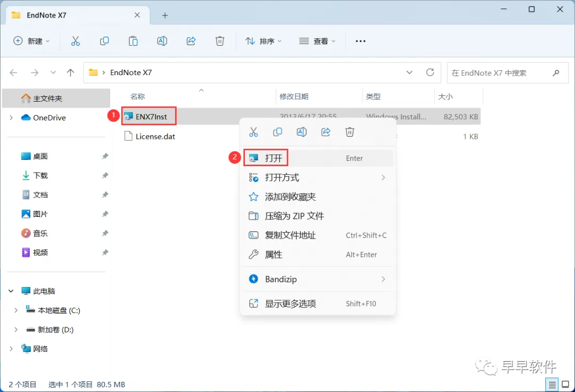Sort by the 修改日期 column header
This screenshot has width=575, height=392.
coord(294,96)
